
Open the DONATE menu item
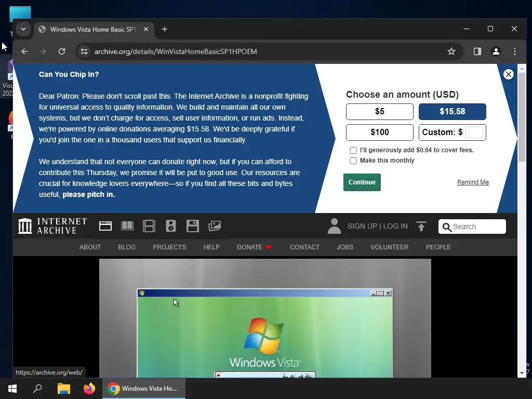(x=254, y=247)
